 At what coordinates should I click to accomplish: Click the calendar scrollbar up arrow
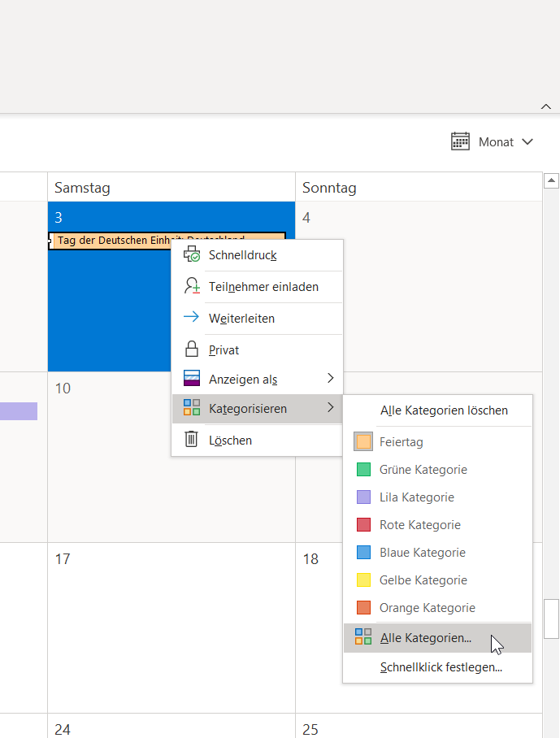pos(552,180)
